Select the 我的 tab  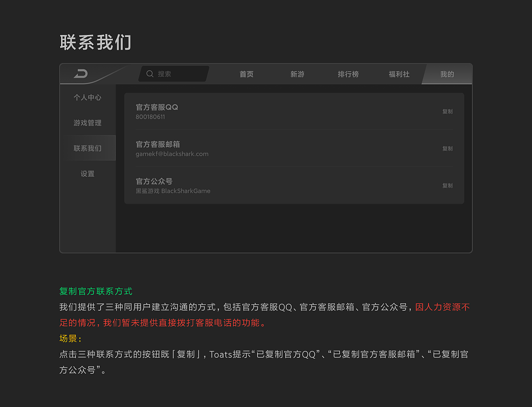[447, 74]
